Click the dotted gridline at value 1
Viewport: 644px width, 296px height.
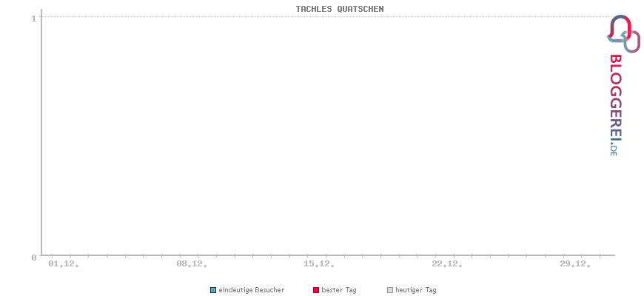[x=326, y=16]
